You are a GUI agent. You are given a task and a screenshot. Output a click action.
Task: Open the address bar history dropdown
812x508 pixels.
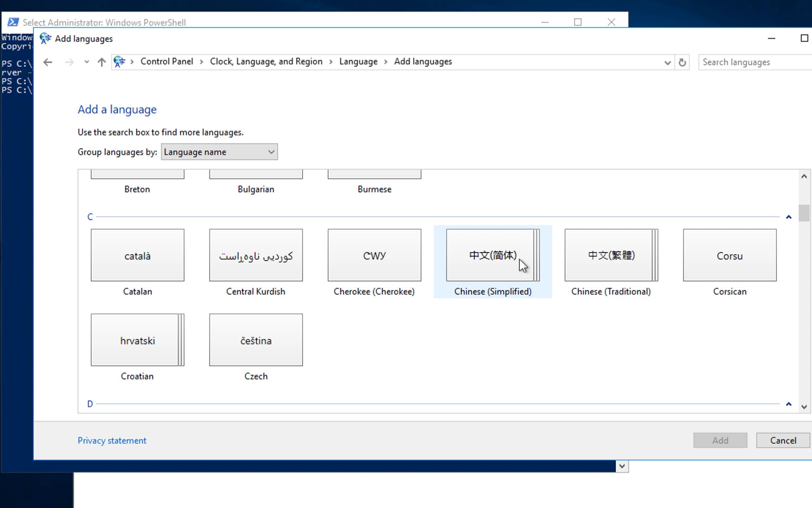[668, 62]
